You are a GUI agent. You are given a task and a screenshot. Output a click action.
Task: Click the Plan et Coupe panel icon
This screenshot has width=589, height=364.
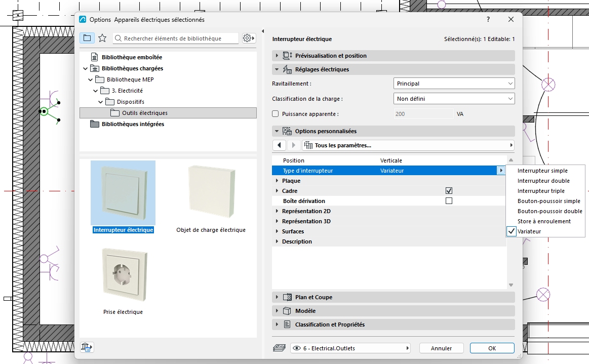click(287, 297)
